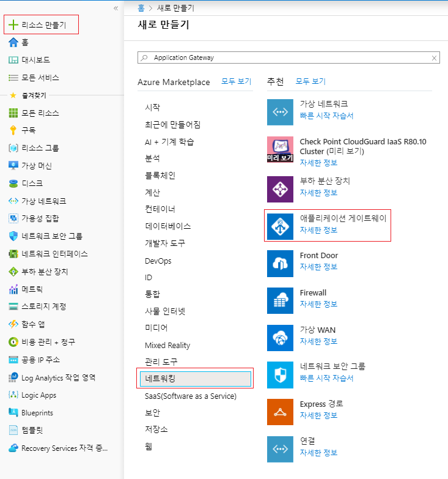Click the 네트워크 인터페이스 icon
The image size is (448, 479).
pyautogui.click(x=13, y=254)
